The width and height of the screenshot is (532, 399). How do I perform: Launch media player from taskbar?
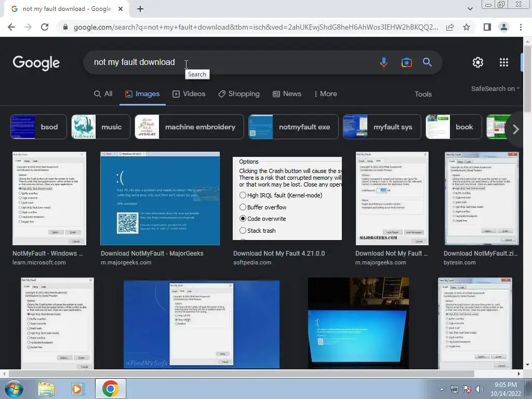(77, 389)
